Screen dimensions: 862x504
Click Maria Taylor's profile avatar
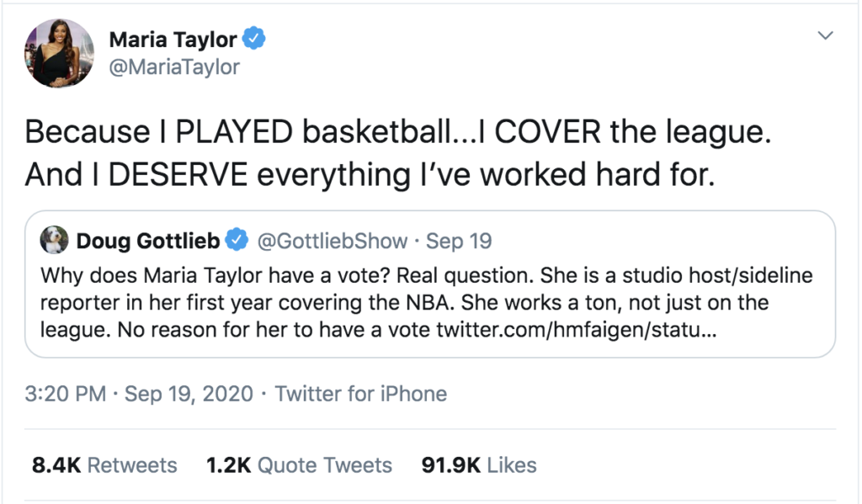pyautogui.click(x=59, y=53)
